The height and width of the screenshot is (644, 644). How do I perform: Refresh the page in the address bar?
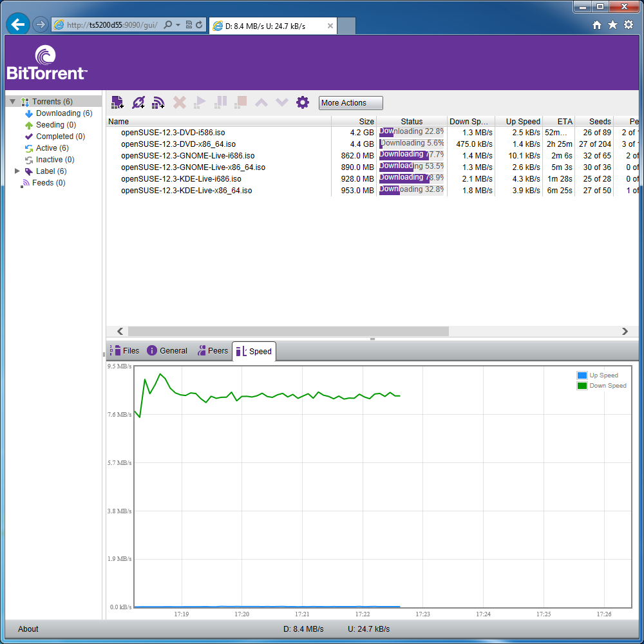pos(199,25)
